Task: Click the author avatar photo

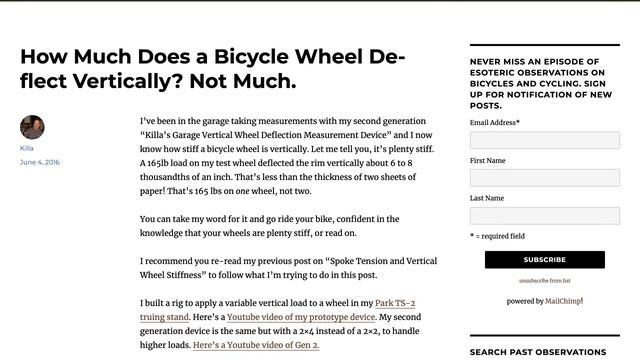Action: tap(32, 127)
